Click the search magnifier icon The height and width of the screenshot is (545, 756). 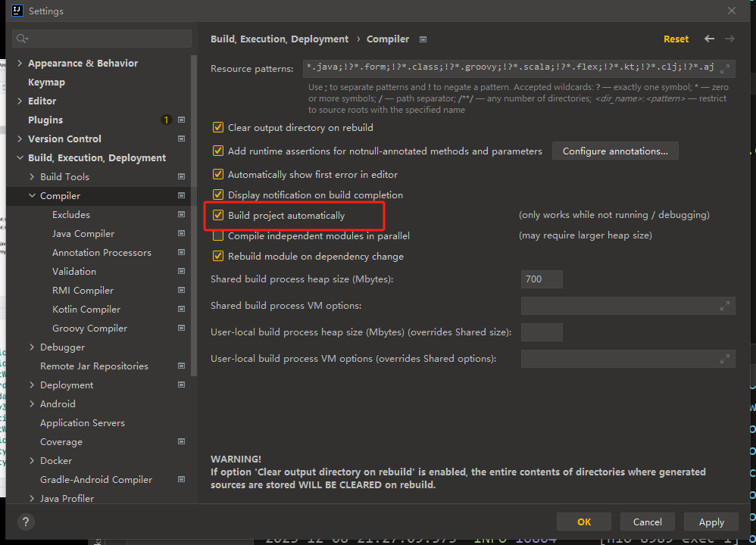click(22, 39)
